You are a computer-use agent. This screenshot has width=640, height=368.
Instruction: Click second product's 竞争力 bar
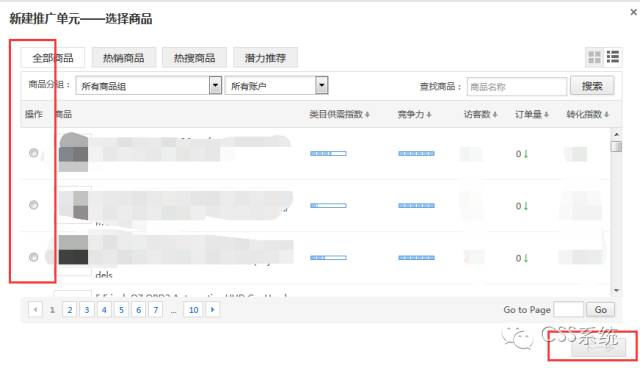(416, 205)
